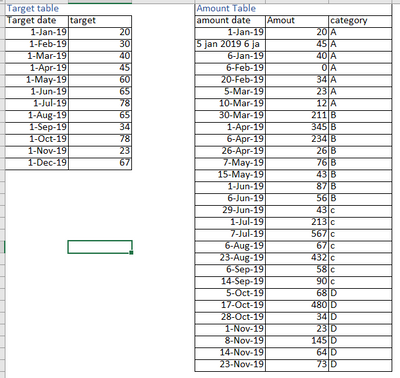Click the "Target date" header cell
The height and width of the screenshot is (378, 400).
37,21
